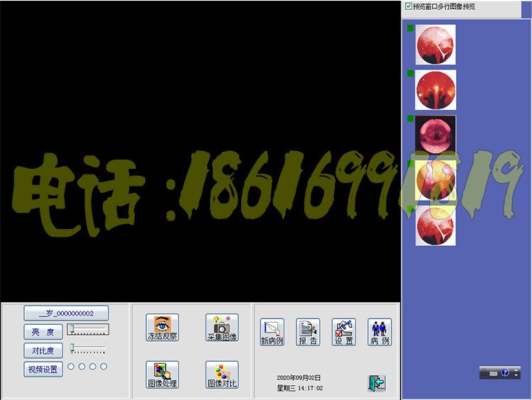The width and height of the screenshot is (532, 400).
Task: Open the language bar options arrow
Action: click(x=516, y=375)
